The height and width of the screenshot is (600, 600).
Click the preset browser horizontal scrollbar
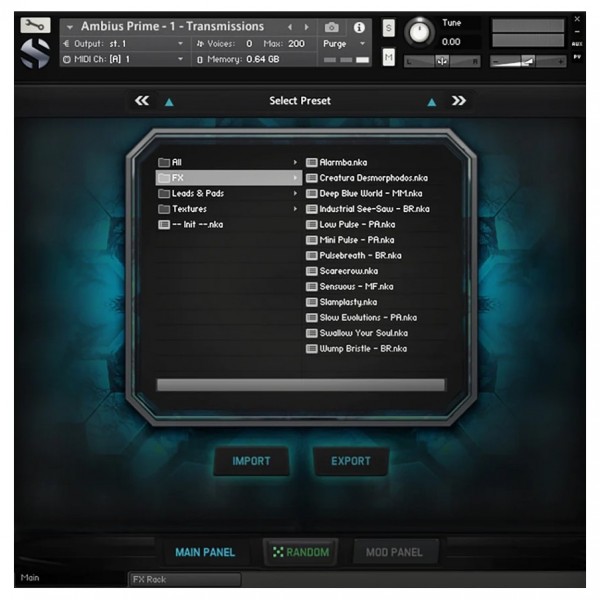tap(301, 385)
